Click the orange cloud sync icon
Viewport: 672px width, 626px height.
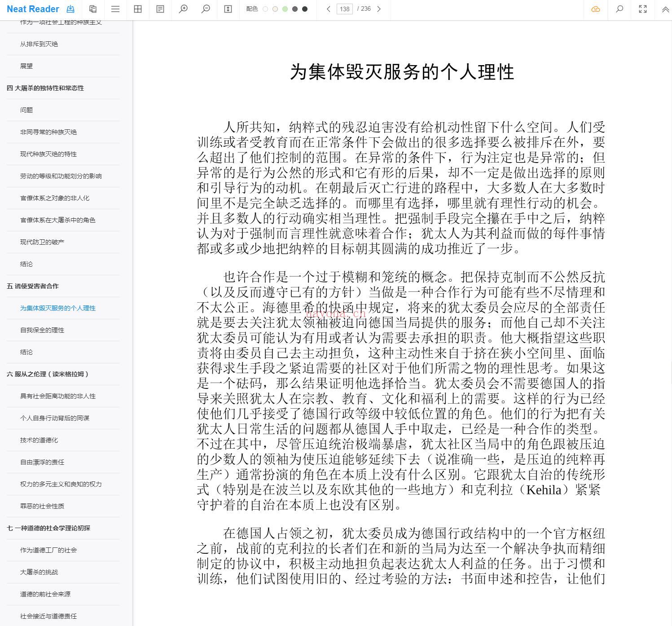(596, 9)
